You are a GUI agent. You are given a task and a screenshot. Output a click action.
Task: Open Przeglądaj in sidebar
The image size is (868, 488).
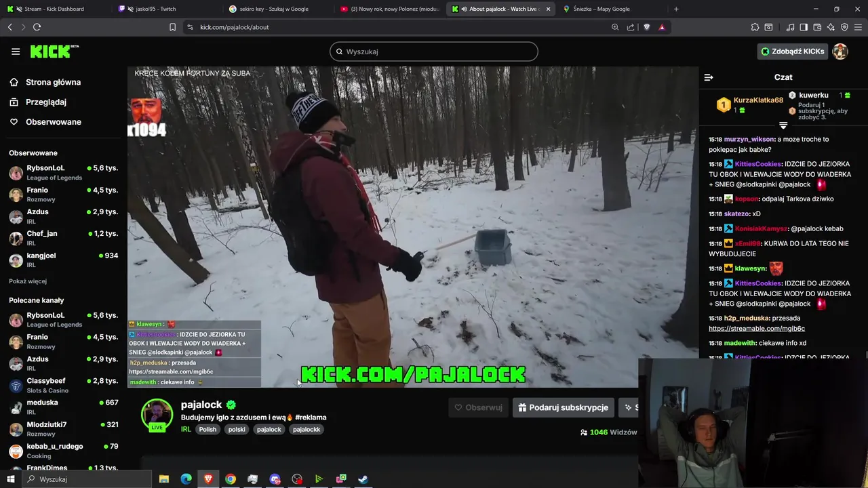click(45, 102)
